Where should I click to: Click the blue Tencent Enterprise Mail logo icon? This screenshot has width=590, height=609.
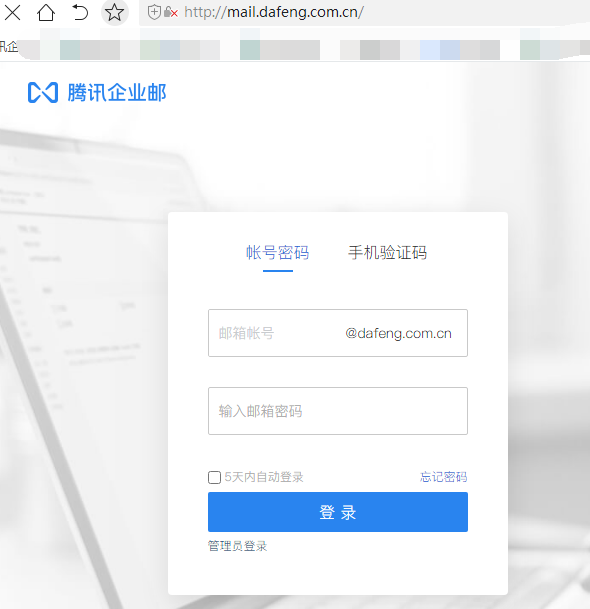[x=43, y=92]
